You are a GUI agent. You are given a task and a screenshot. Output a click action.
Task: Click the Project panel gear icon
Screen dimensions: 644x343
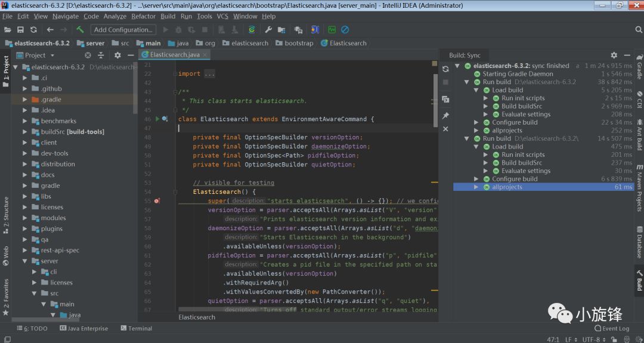[x=117, y=55]
